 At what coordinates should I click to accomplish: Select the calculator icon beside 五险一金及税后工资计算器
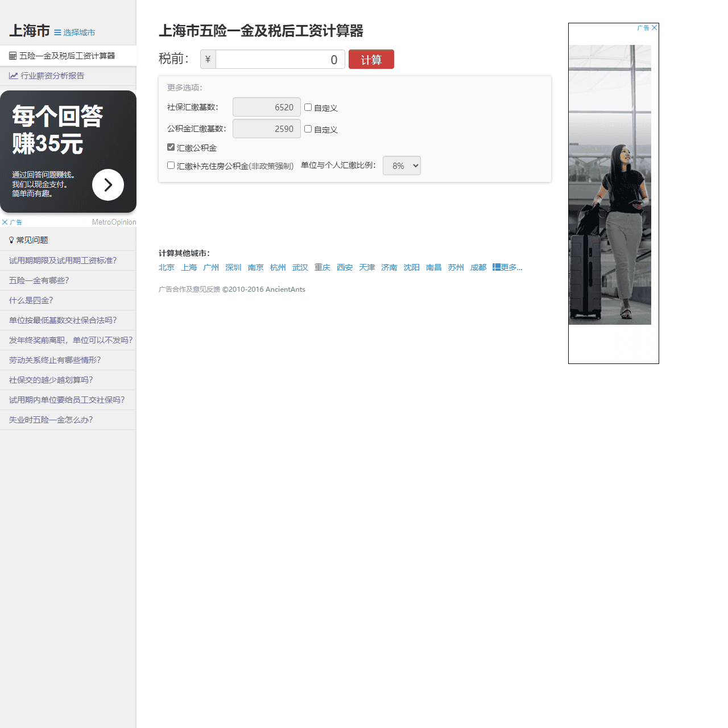[x=13, y=55]
